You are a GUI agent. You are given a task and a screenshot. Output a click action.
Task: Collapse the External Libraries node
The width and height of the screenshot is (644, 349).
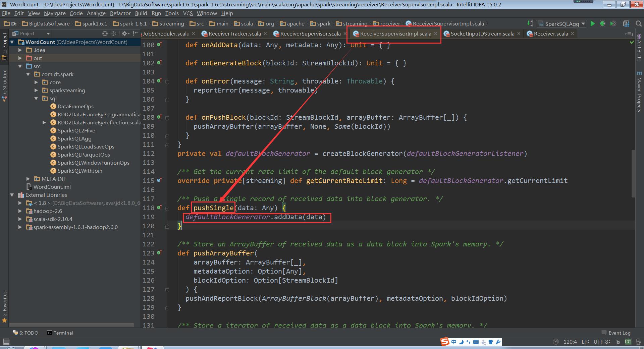point(12,195)
